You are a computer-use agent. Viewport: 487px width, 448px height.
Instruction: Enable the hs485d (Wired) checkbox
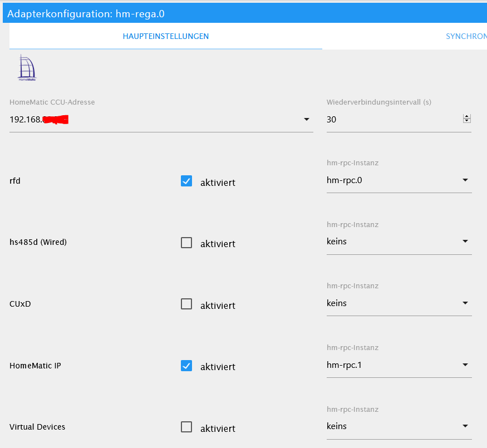[186, 243]
